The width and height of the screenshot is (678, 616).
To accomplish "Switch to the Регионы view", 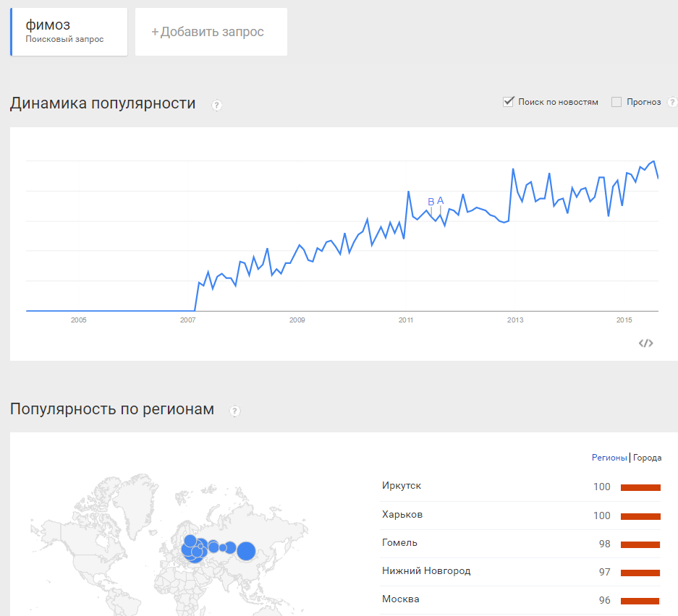I will point(609,458).
